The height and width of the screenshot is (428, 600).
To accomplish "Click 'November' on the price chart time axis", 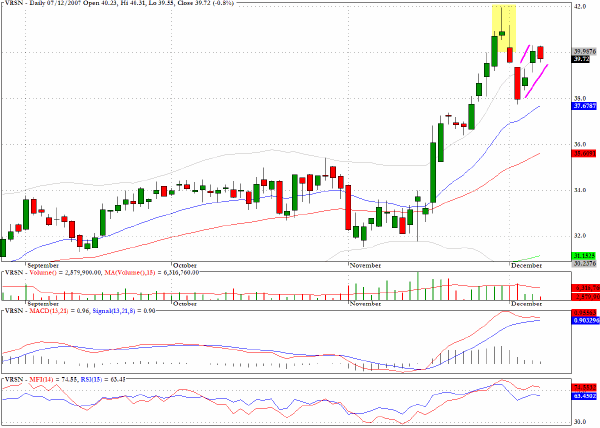I will pos(365,265).
